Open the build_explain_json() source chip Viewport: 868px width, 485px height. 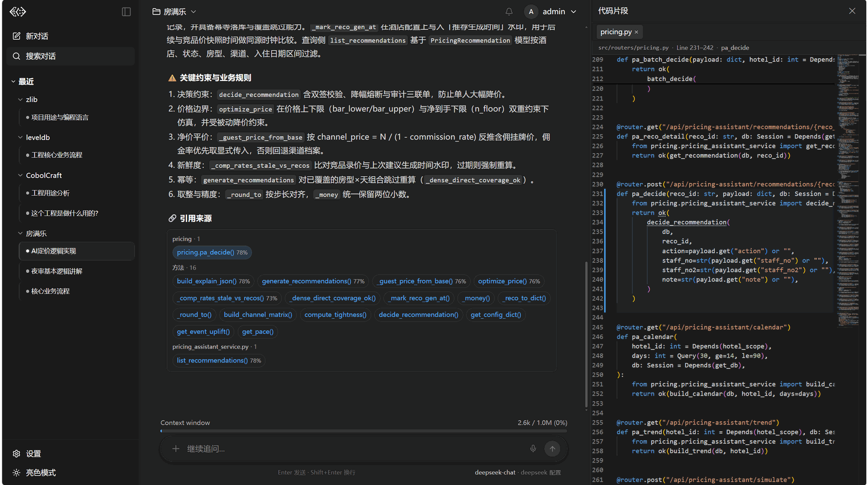[x=213, y=281]
